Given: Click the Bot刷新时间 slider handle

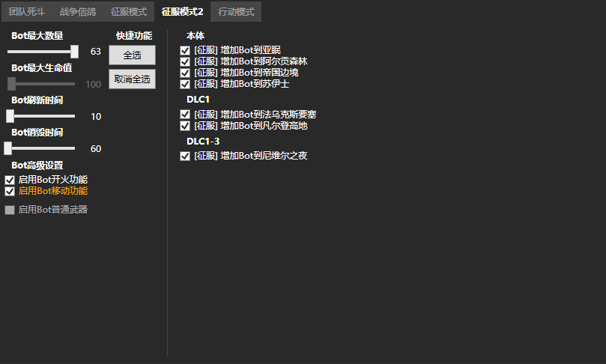Looking at the screenshot, I should (10, 116).
